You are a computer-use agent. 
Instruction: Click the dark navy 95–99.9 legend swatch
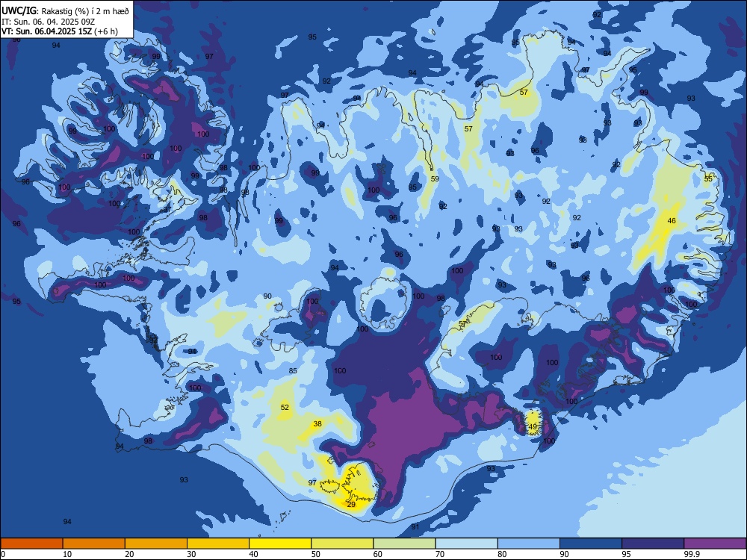click(x=653, y=544)
